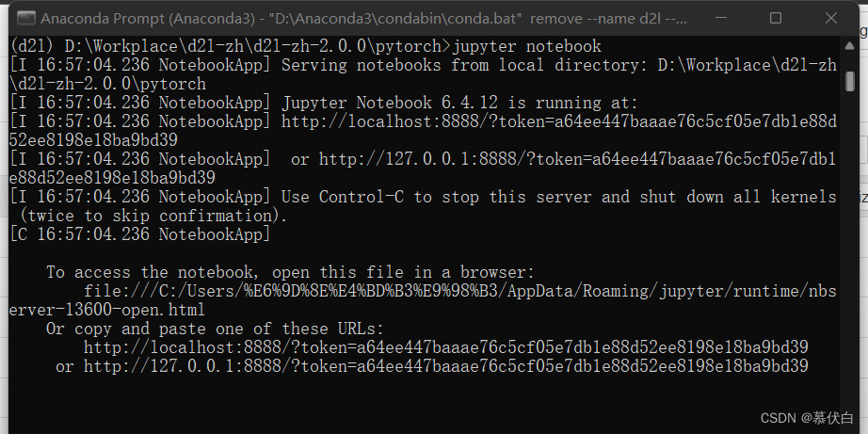The height and width of the screenshot is (434, 868).
Task: Click the 'or http://127.0.0.1:8888' log line
Action: 423,159
